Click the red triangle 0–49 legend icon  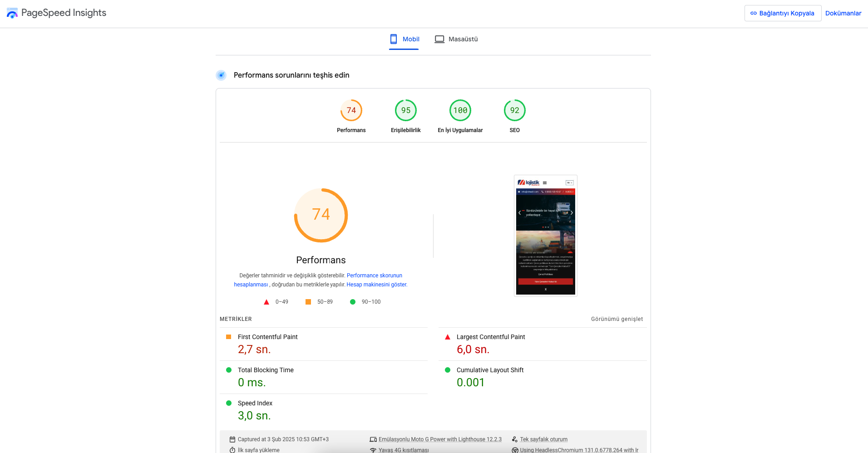pyautogui.click(x=266, y=302)
